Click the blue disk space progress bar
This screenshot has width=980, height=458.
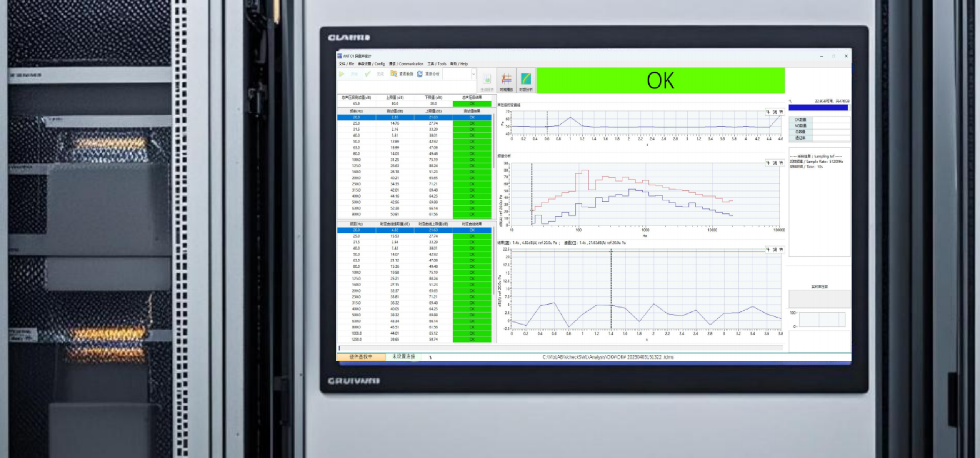[x=818, y=108]
